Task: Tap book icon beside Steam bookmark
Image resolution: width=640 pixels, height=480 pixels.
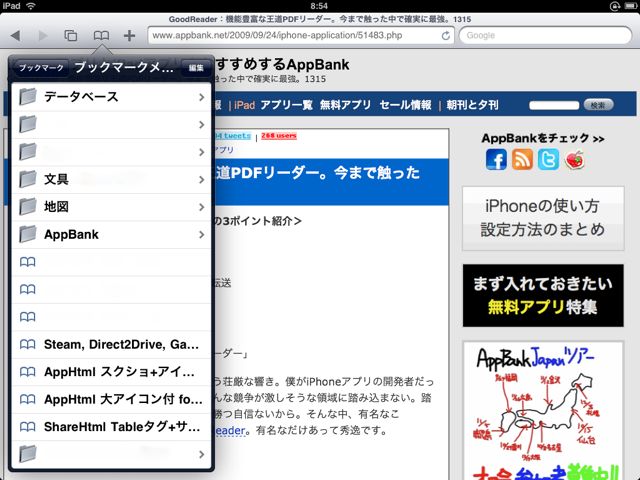Action: (x=27, y=344)
